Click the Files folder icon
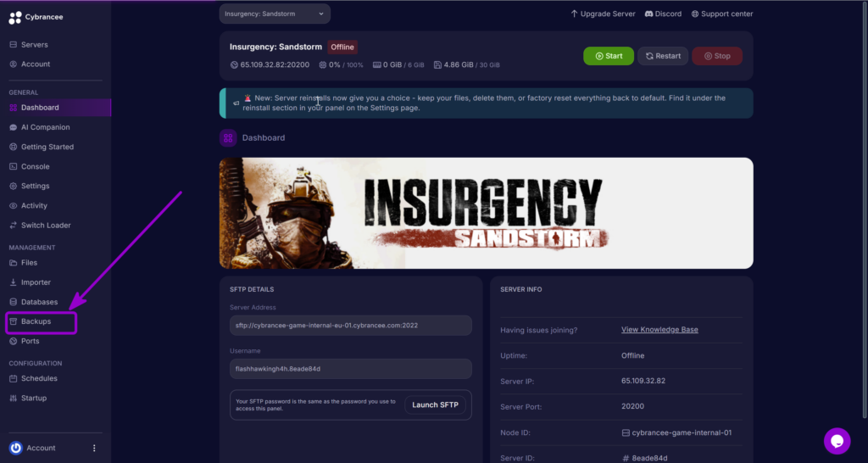 pos(14,263)
